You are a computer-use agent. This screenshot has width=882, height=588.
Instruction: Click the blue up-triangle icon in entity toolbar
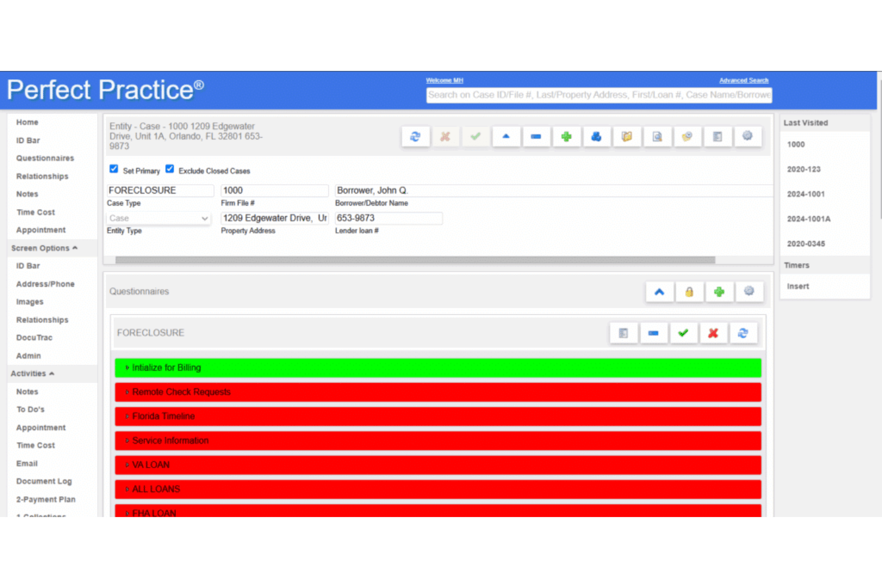pos(506,136)
